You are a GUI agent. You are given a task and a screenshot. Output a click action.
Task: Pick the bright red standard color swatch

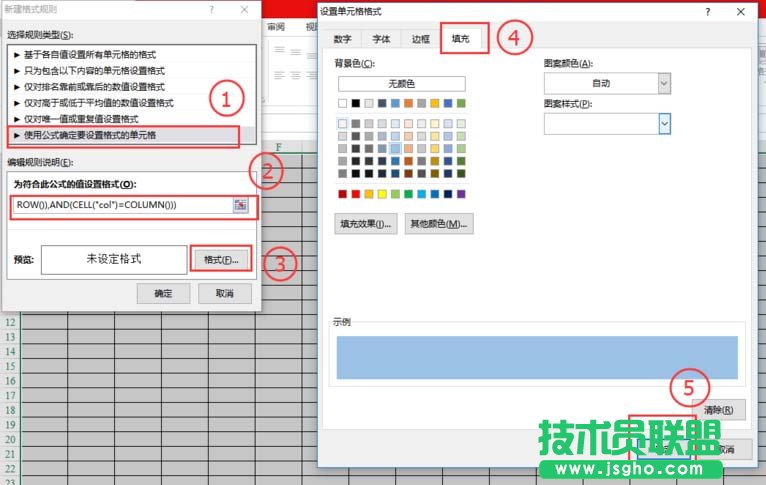(x=356, y=194)
